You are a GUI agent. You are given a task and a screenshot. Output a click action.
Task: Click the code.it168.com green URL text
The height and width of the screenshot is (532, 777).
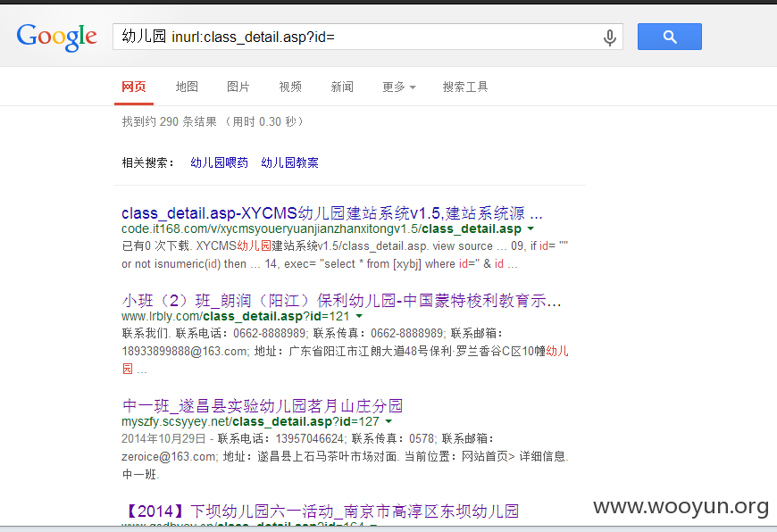(x=322, y=229)
